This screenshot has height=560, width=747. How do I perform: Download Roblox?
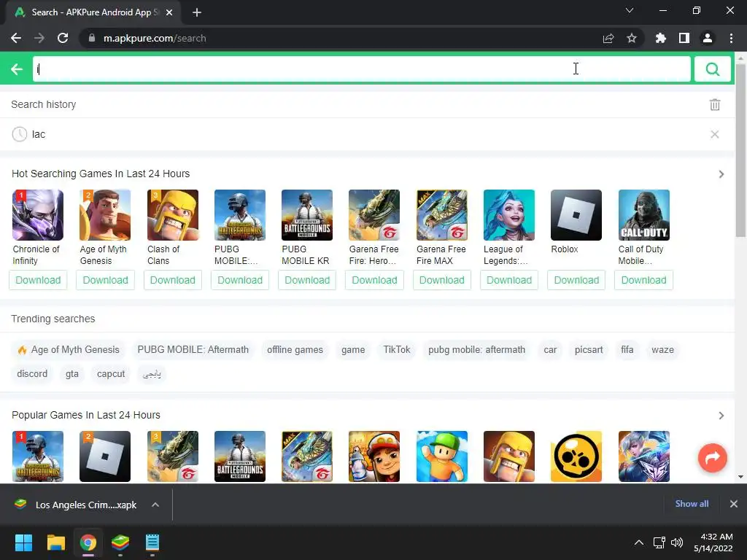tap(576, 280)
